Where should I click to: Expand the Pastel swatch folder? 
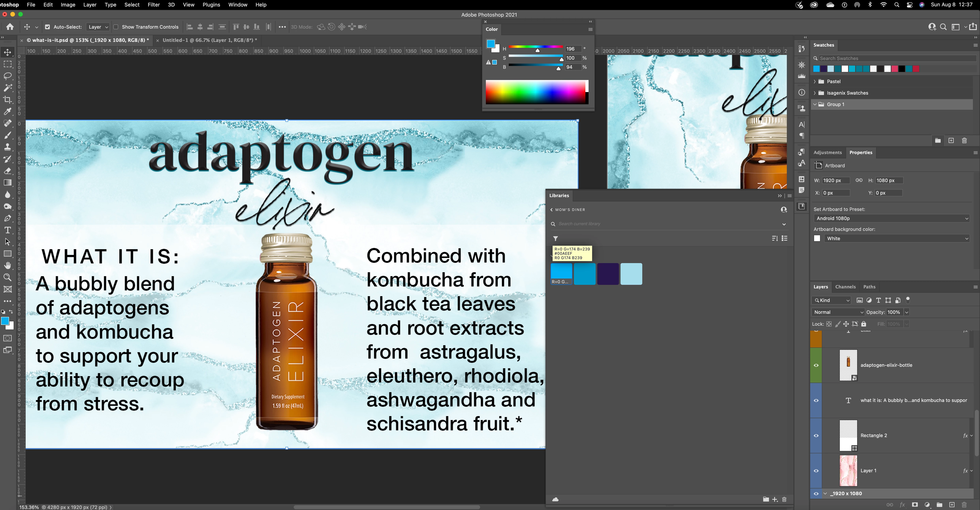(x=815, y=81)
